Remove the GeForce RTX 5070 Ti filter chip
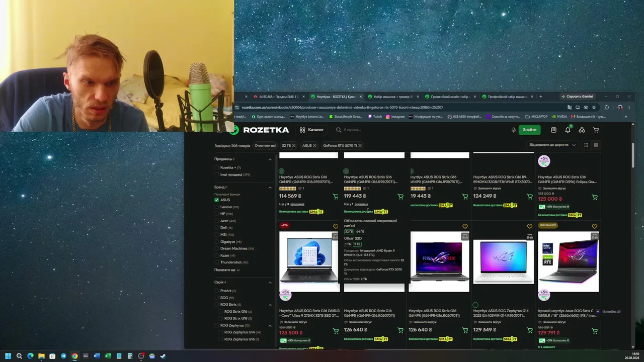 (360, 145)
